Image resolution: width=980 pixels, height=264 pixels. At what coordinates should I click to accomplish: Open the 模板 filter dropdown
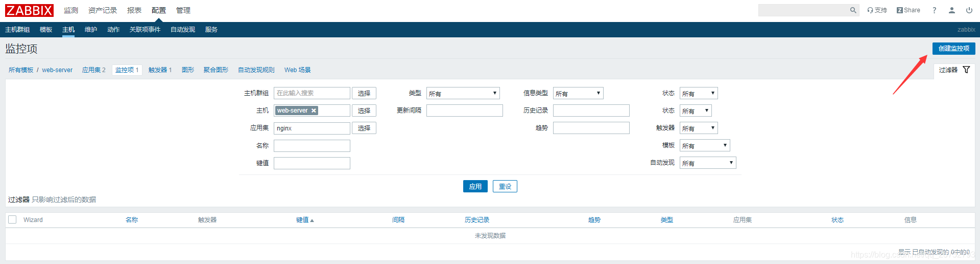click(x=705, y=145)
